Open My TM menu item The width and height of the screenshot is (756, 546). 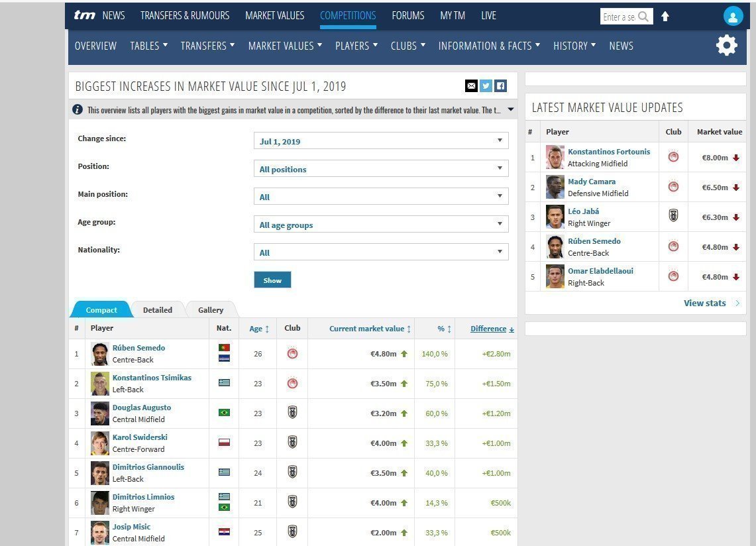tap(453, 15)
